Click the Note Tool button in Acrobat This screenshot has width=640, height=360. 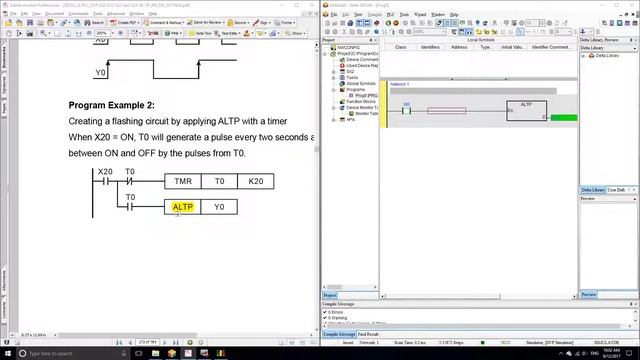[200, 33]
